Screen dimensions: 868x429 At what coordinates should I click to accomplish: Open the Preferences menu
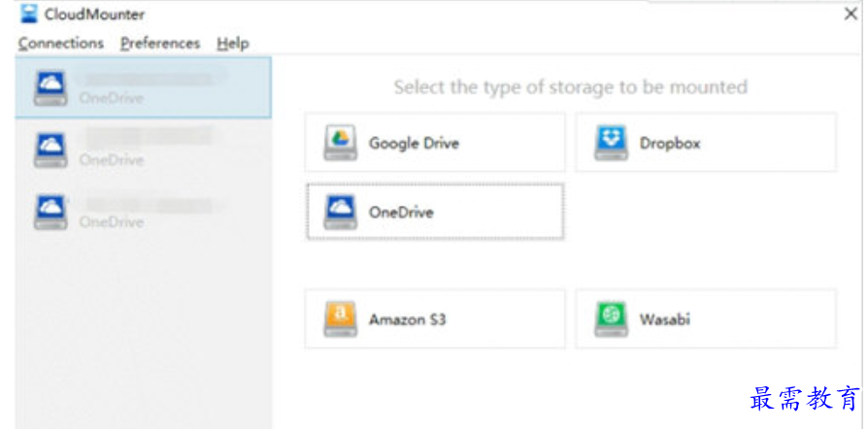coord(160,44)
